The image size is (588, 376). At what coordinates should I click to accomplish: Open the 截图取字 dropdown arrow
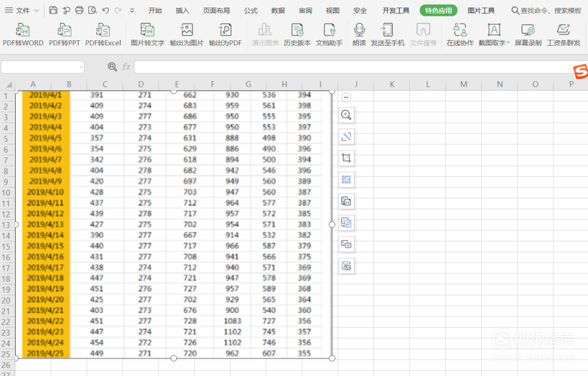point(508,43)
